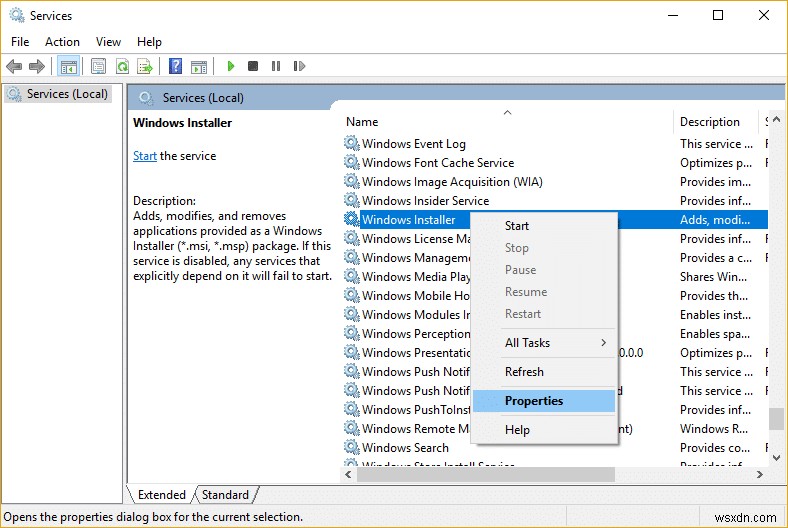Click the vertical scrollbar up arrow
The width and height of the screenshot is (788, 528).
click(776, 120)
